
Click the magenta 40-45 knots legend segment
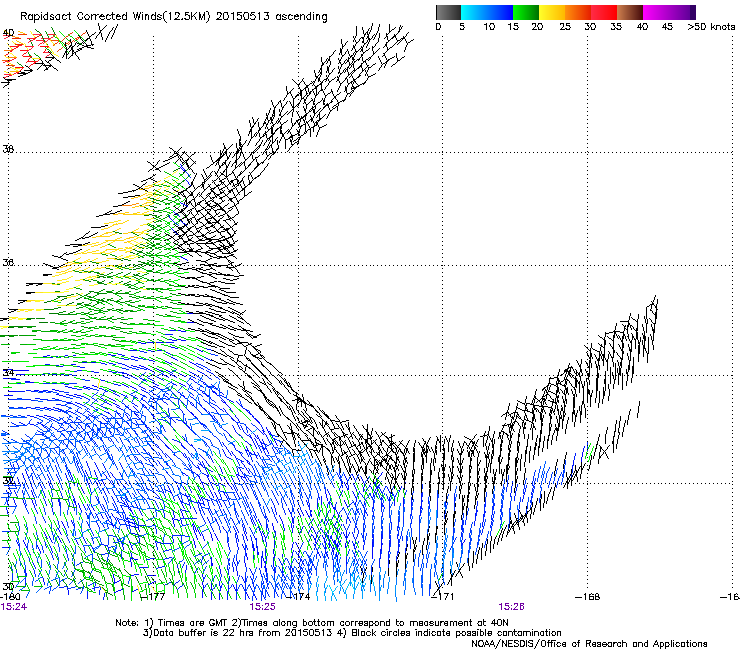(656, 12)
